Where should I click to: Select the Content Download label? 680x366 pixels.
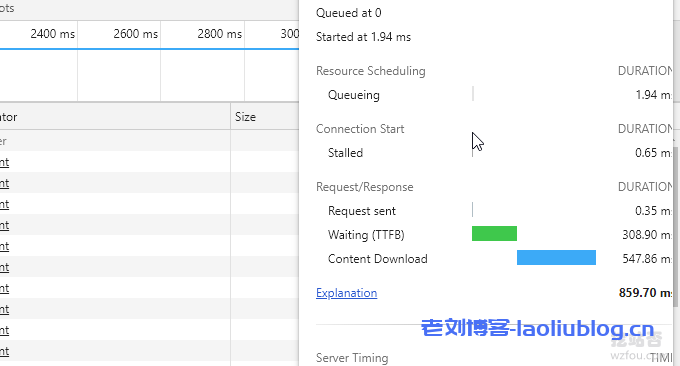point(377,259)
